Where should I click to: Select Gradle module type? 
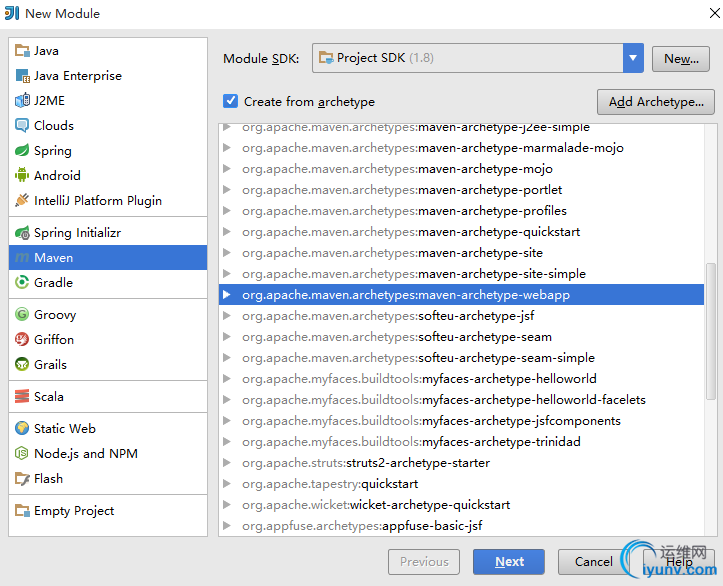(108, 282)
